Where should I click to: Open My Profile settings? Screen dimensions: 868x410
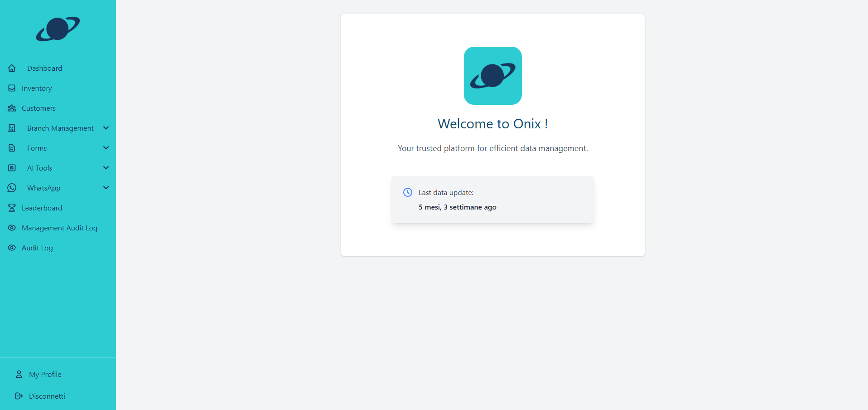click(45, 374)
